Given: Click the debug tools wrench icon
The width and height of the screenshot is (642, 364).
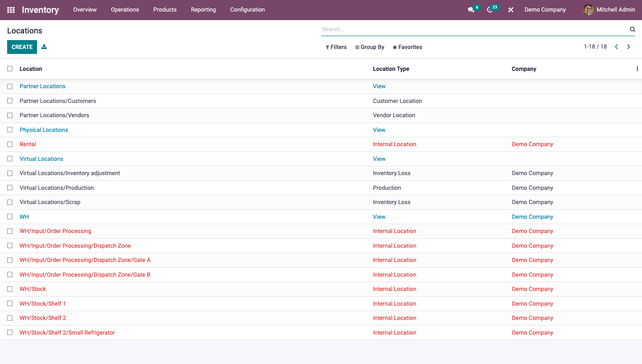Looking at the screenshot, I should 511,10.
